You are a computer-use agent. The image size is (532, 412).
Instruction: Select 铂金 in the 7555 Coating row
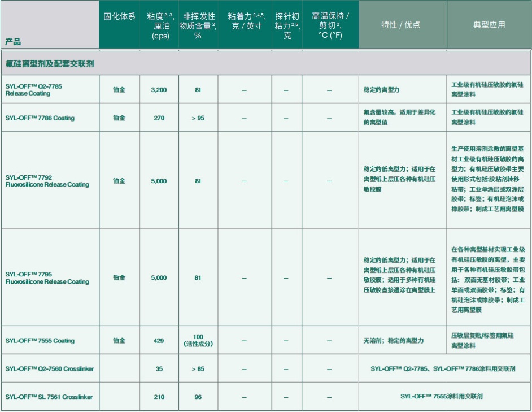[119, 340]
